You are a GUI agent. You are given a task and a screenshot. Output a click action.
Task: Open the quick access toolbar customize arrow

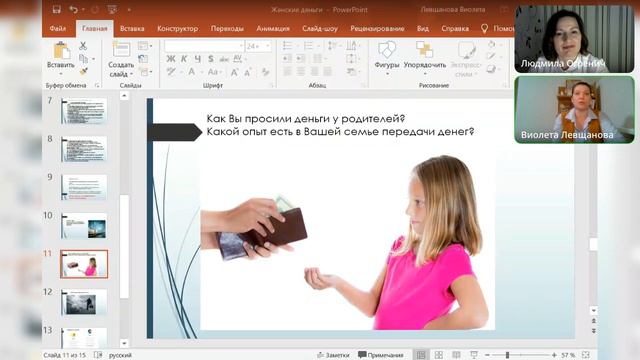pos(129,9)
